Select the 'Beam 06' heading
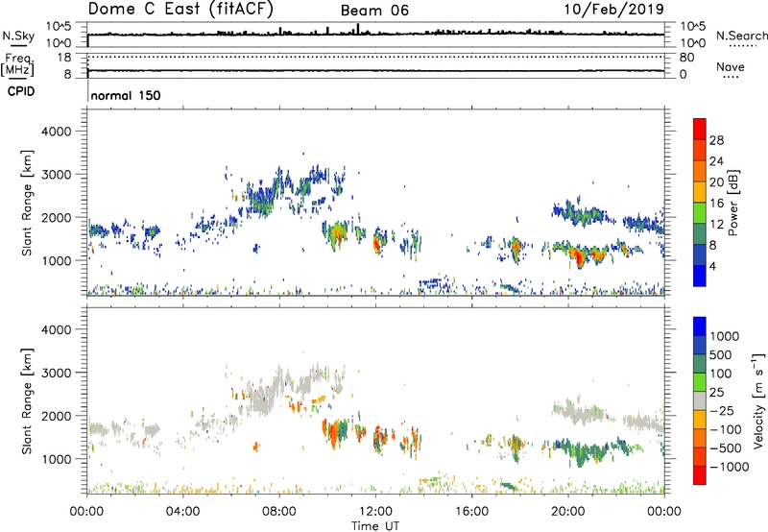This screenshot has width=768, height=532. coord(374,11)
